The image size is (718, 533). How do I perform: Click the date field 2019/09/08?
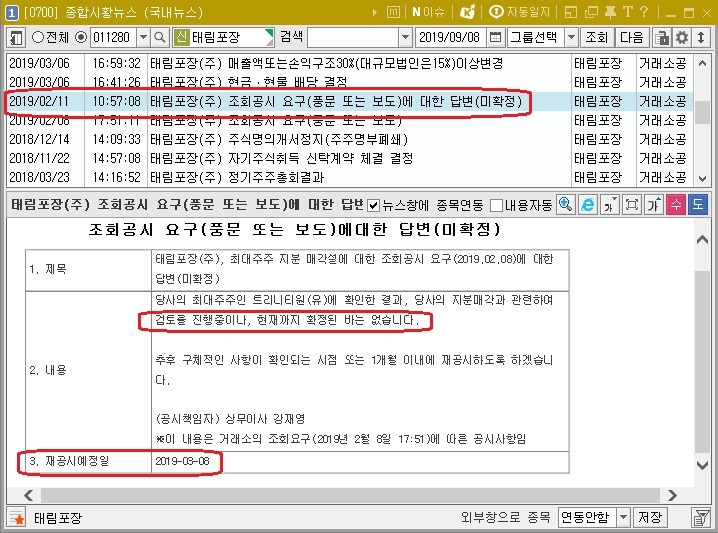point(450,37)
